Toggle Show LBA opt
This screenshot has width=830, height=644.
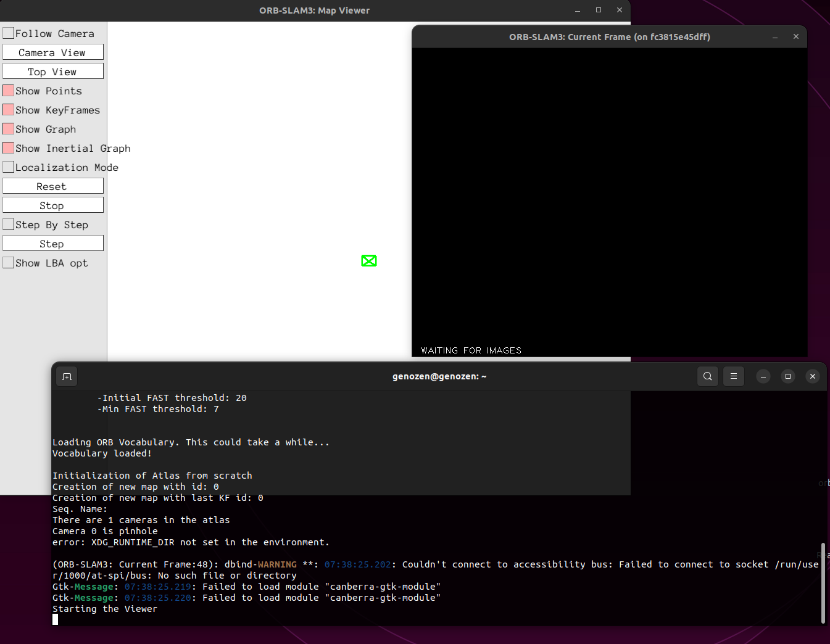[x=8, y=262]
